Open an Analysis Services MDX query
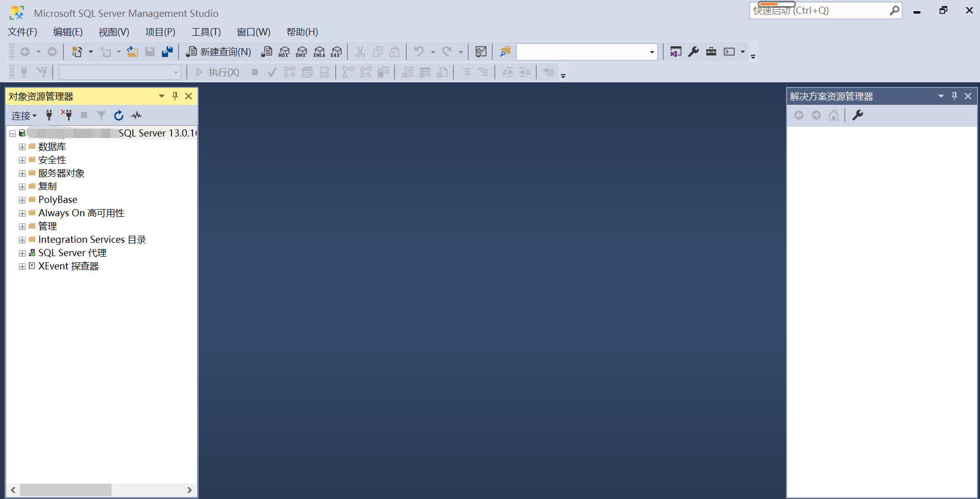Screen dimensions: 980x499 click(x=284, y=52)
